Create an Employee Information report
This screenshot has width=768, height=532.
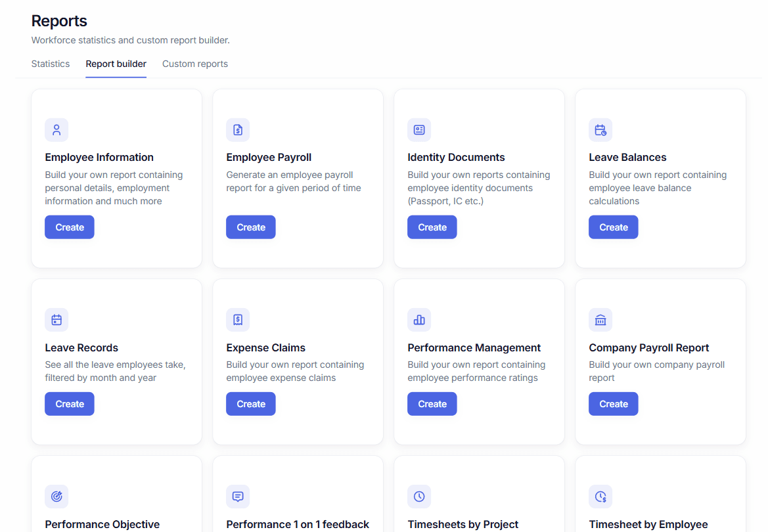click(70, 227)
